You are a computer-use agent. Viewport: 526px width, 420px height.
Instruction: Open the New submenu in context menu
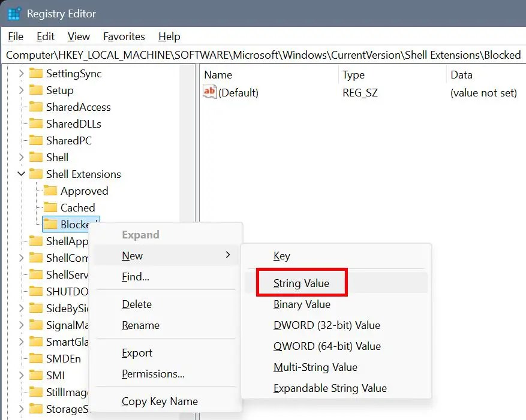(x=166, y=255)
